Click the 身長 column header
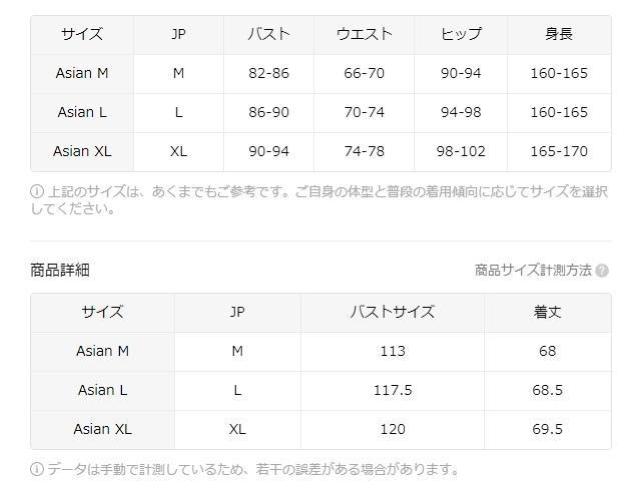The width and height of the screenshot is (640, 491). [559, 35]
